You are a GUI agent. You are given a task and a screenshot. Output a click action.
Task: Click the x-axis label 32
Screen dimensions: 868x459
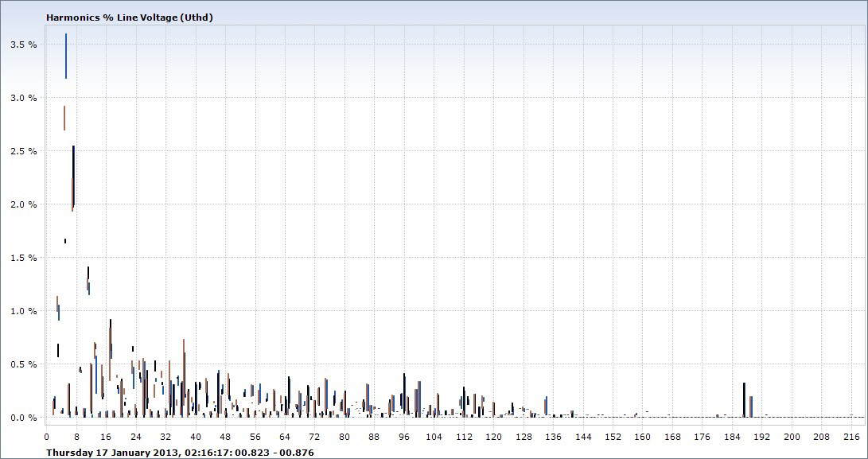166,437
